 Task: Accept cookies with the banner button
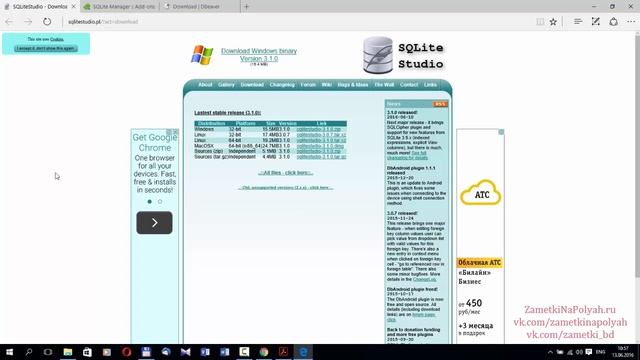(x=46, y=48)
